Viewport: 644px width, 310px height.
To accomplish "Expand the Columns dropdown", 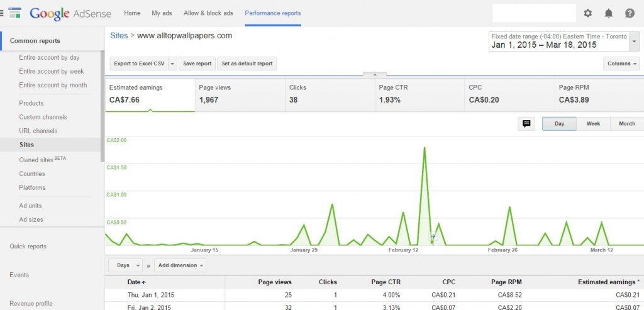I will pyautogui.click(x=621, y=64).
